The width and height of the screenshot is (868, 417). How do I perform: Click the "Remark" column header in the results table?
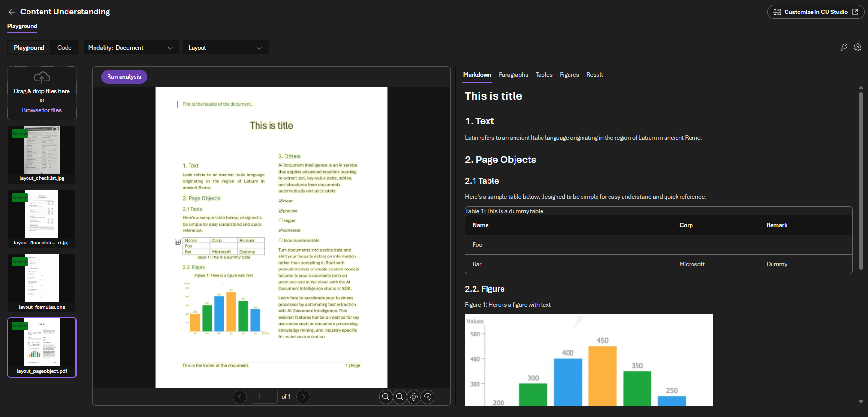777,225
